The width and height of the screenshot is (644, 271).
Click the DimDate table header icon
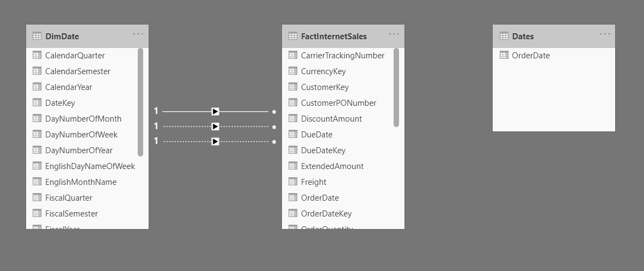click(x=37, y=37)
